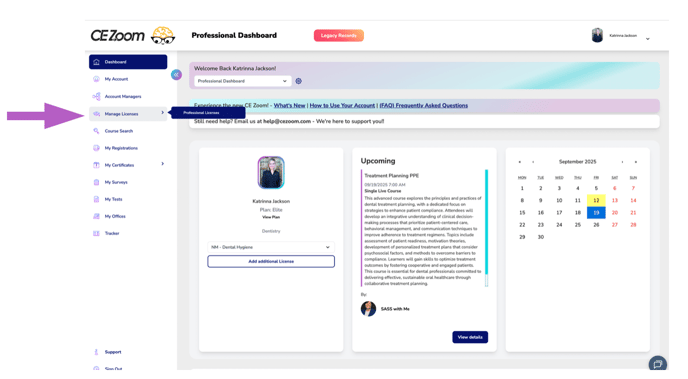Image resolution: width=688 pixels, height=379 pixels.
Task: Select My Account menu item
Action: [x=116, y=79]
